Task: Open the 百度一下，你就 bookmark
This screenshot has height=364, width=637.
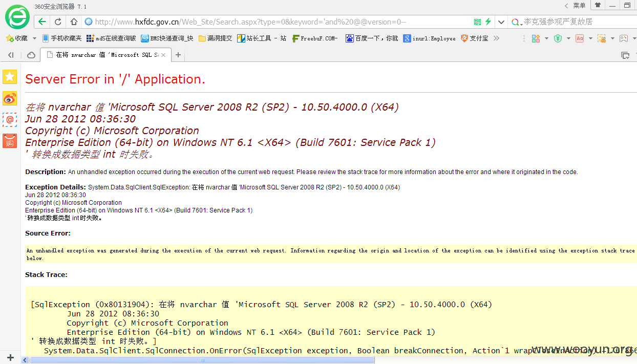Action: (x=372, y=38)
